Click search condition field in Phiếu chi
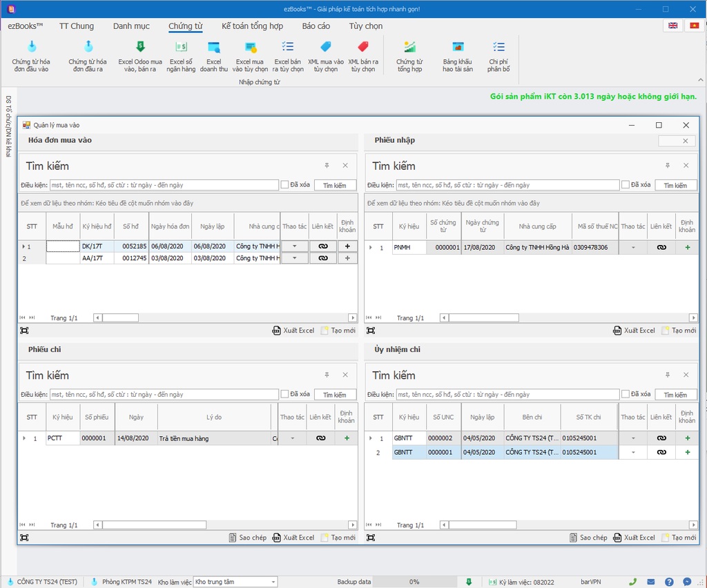 click(x=164, y=395)
